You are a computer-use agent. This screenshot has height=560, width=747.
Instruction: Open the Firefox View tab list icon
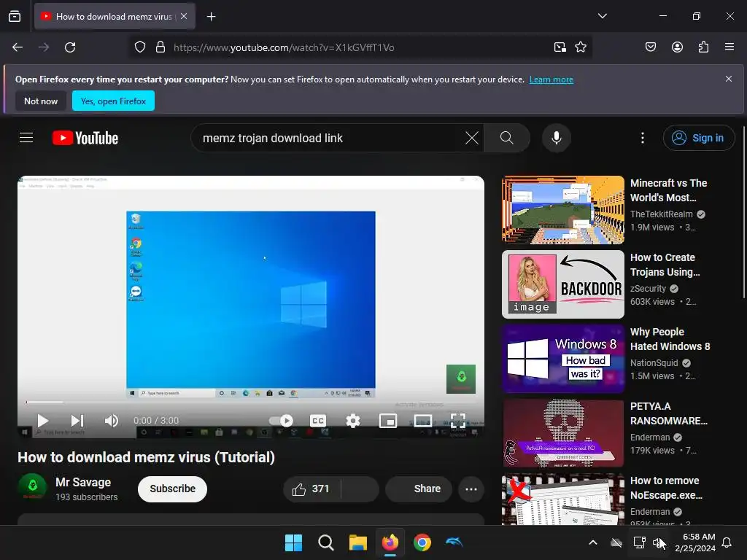click(15, 16)
